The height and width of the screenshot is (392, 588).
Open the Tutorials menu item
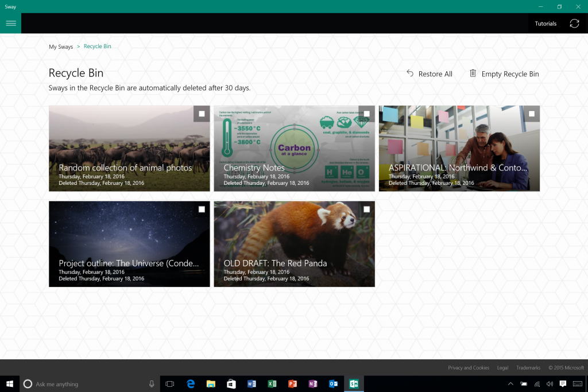point(546,24)
